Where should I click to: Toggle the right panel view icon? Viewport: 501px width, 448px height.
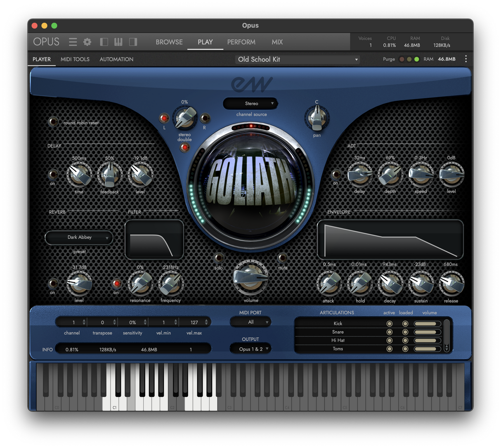(133, 42)
